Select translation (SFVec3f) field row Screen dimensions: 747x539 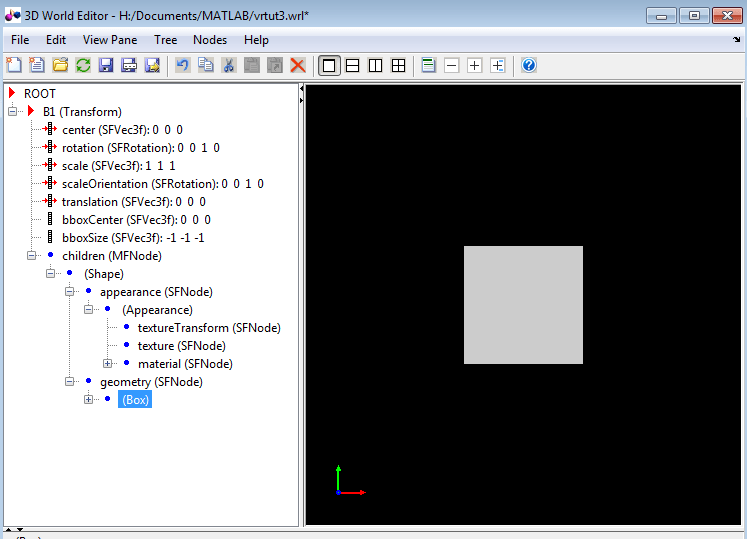click(133, 202)
